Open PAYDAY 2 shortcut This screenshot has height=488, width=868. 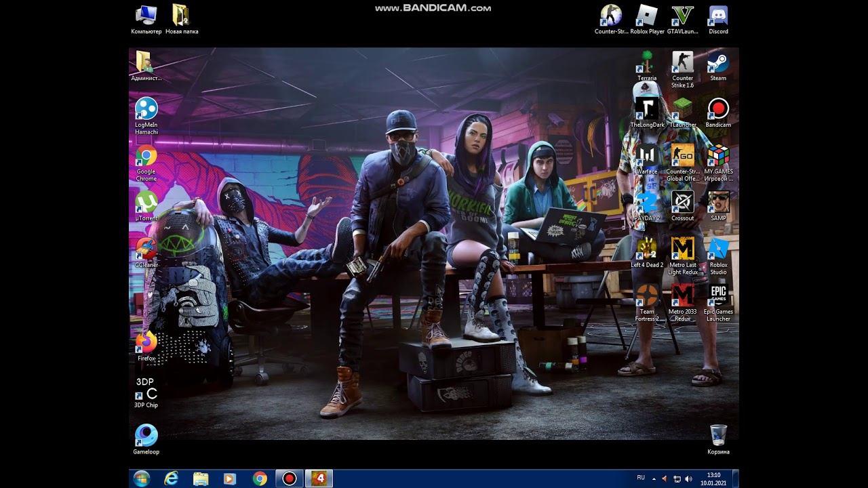point(647,206)
